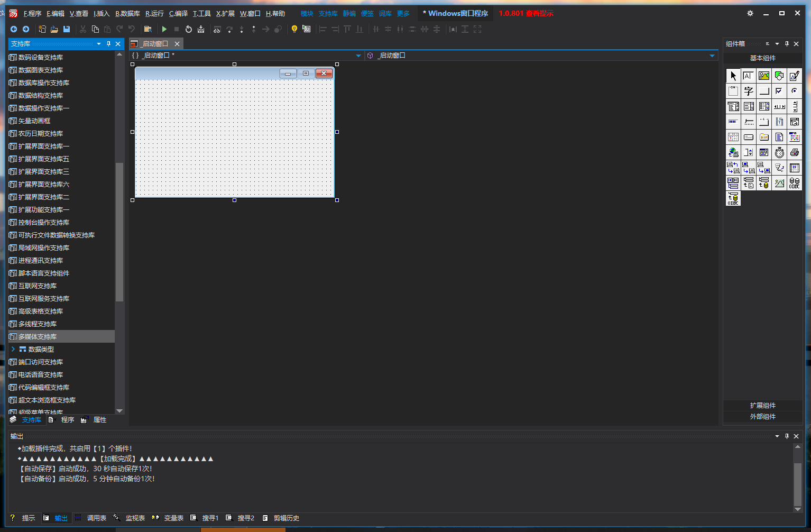Select the horizontal scrollbar component icon

pos(779,106)
